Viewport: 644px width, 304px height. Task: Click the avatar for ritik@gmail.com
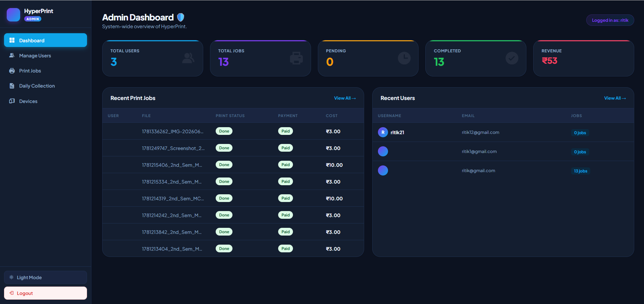coord(383,170)
